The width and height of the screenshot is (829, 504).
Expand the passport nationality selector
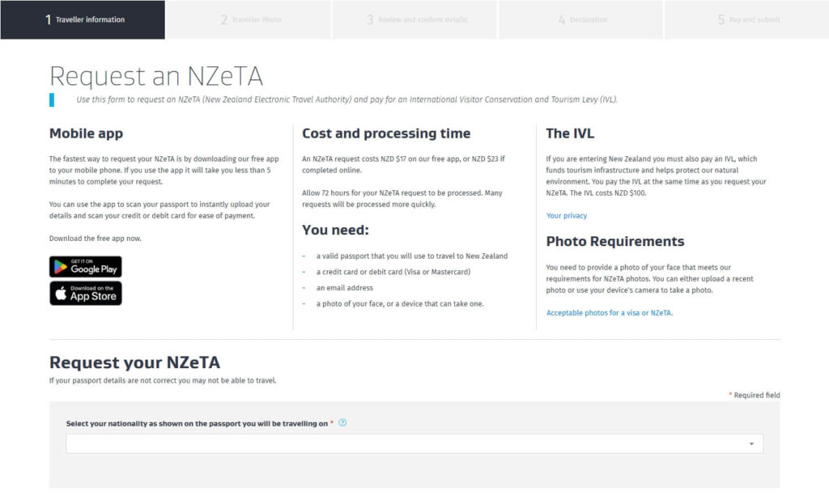pos(414,443)
